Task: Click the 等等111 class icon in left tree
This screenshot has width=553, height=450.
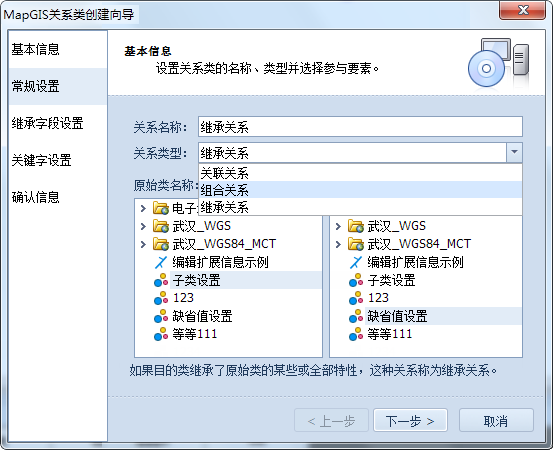Action: (x=161, y=334)
